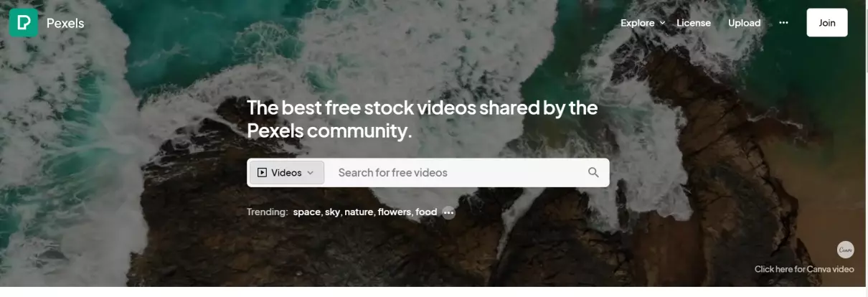Go to the Upload page
The height and width of the screenshot is (297, 868).
coord(744,23)
